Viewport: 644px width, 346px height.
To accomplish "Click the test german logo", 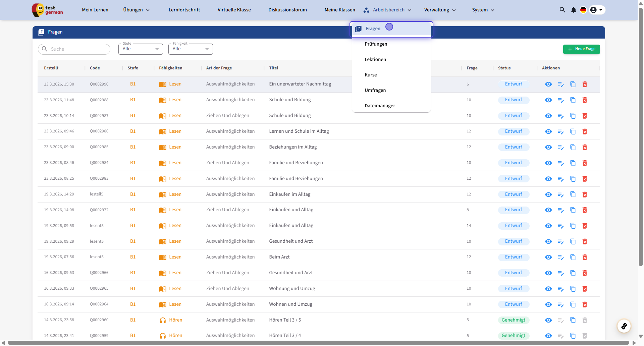I will [48, 10].
